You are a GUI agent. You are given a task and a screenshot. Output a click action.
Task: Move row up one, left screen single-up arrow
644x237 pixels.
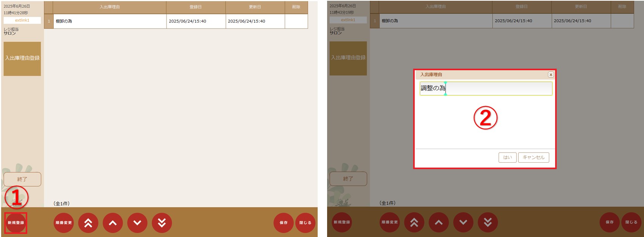[x=113, y=223]
